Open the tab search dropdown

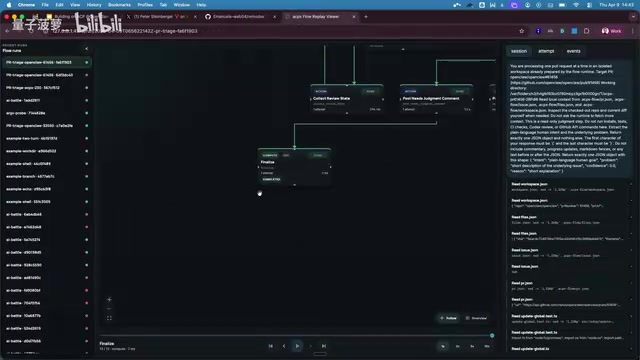click(x=633, y=17)
